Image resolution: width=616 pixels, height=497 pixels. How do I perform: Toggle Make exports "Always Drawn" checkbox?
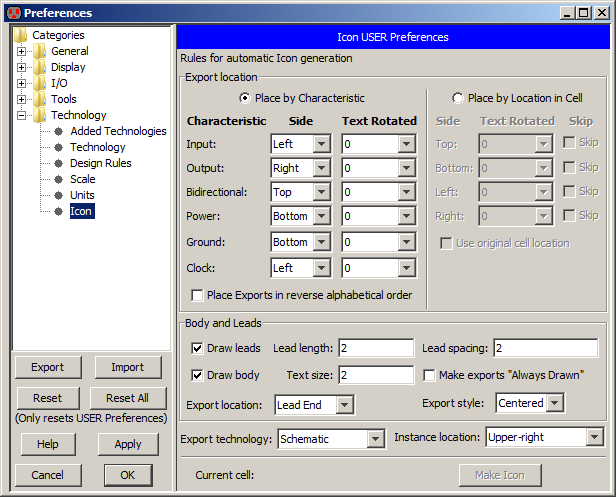pyautogui.click(x=430, y=375)
